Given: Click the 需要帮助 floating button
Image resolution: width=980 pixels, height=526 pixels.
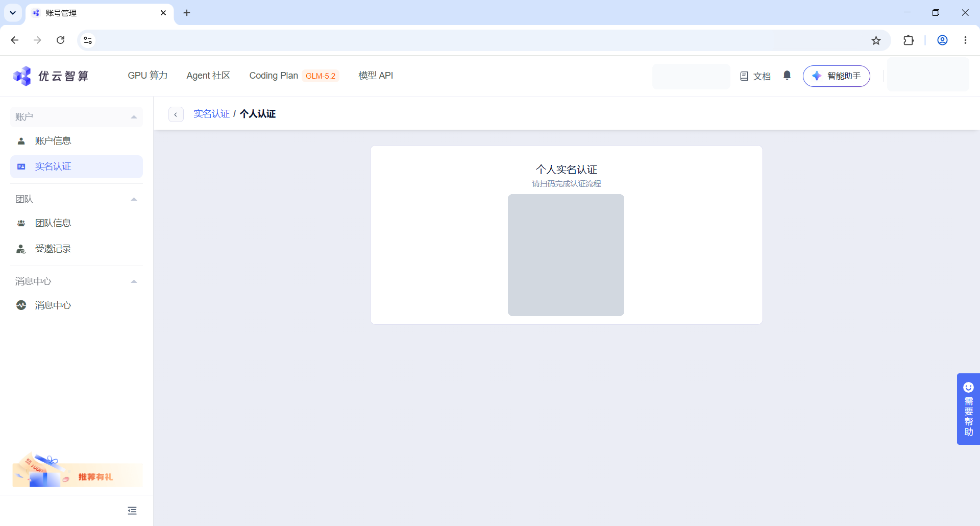Looking at the screenshot, I should click(x=968, y=409).
